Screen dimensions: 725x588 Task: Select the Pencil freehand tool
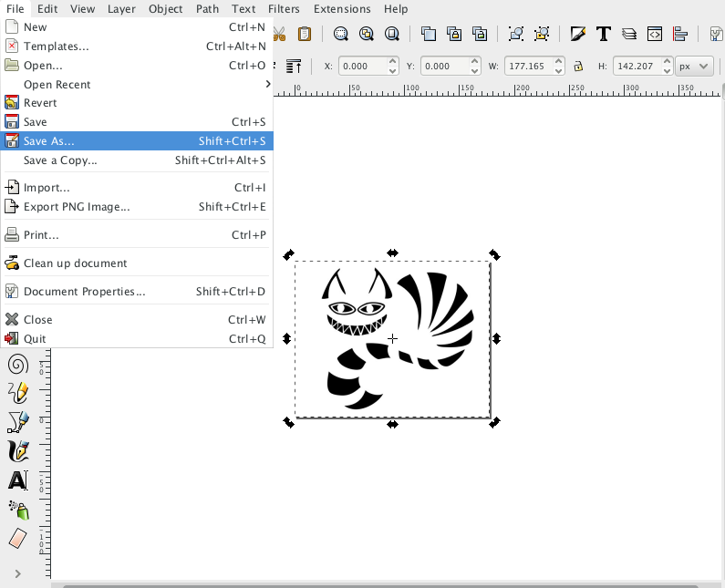coord(18,393)
